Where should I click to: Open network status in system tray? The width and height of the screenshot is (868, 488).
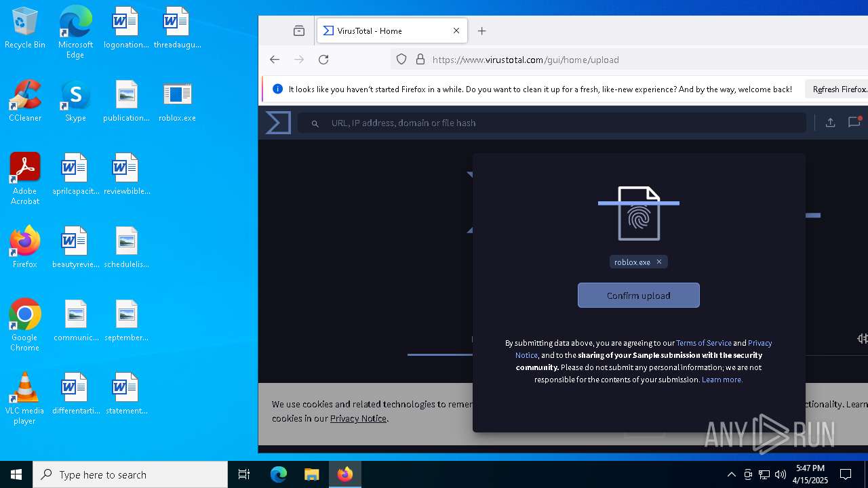pyautogui.click(x=764, y=474)
